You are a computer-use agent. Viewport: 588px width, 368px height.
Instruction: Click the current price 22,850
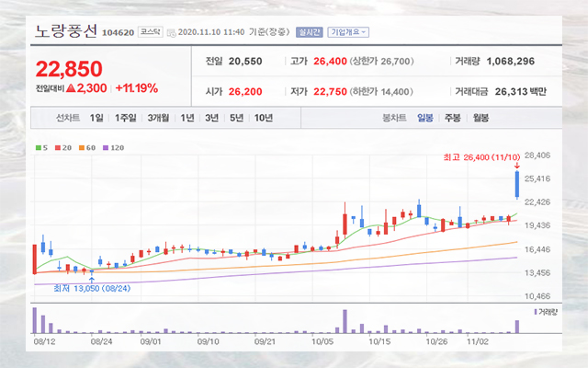(x=69, y=69)
